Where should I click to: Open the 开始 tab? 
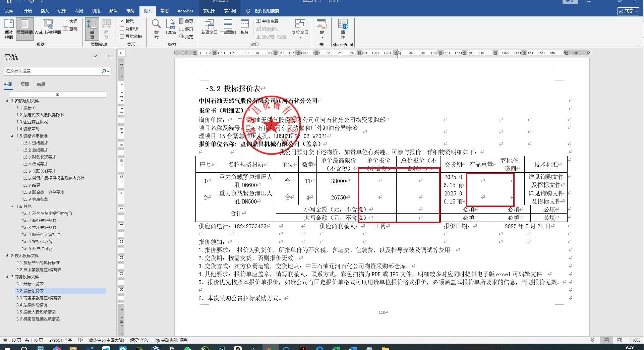(x=28, y=11)
